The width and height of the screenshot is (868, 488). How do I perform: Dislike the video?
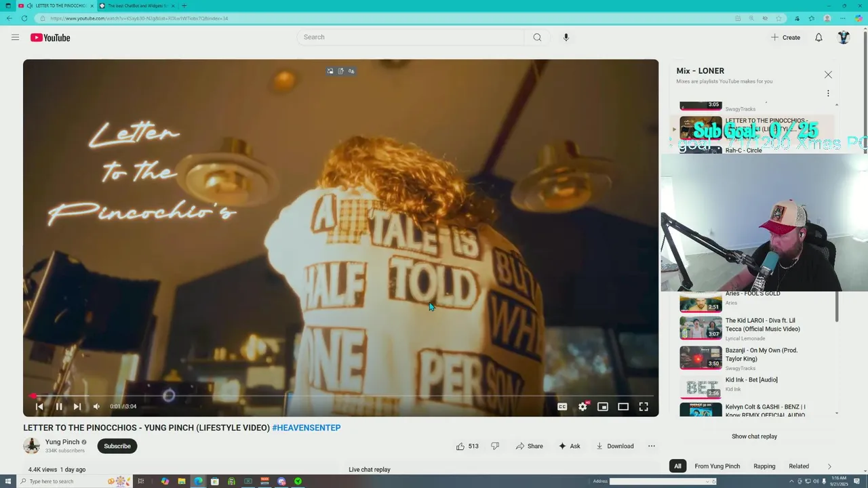click(x=495, y=446)
